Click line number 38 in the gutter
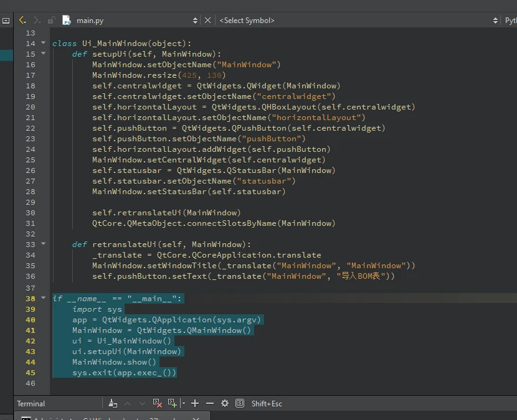The width and height of the screenshot is (517, 420). pyautogui.click(x=31, y=299)
